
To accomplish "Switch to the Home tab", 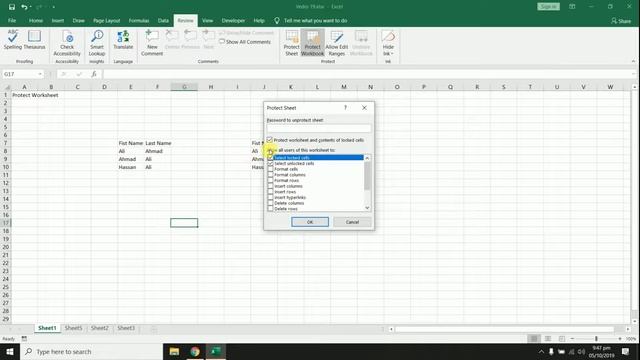I will click(36, 20).
